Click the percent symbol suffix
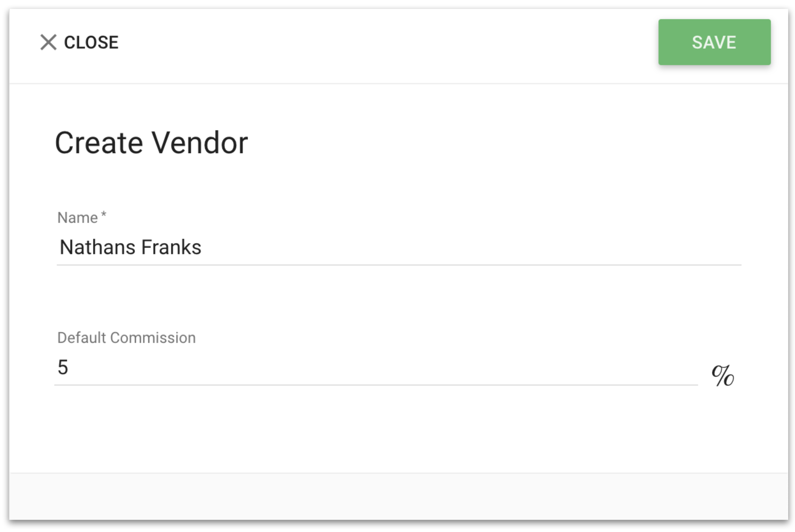 click(x=723, y=376)
